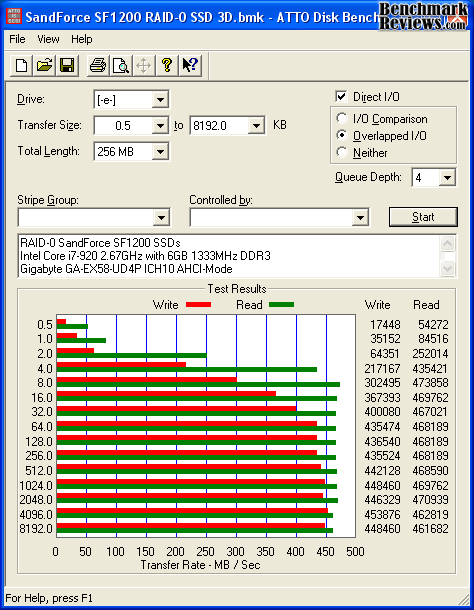Click the read value 473858

[430, 383]
